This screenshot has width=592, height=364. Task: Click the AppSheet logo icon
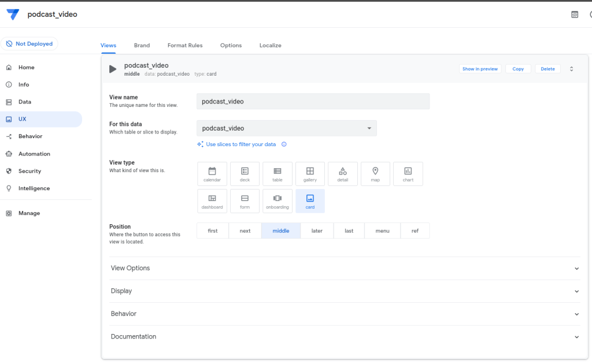[13, 14]
